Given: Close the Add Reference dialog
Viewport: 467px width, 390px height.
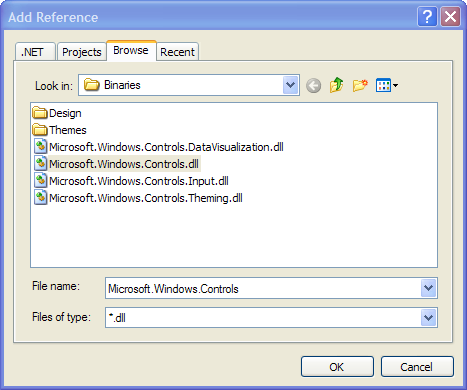Looking at the screenshot, I should tap(451, 16).
